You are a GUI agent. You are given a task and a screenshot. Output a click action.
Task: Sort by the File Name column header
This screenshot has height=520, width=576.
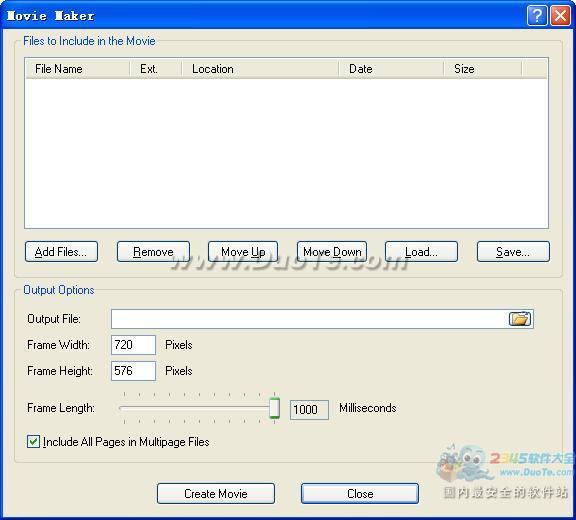coord(78,69)
